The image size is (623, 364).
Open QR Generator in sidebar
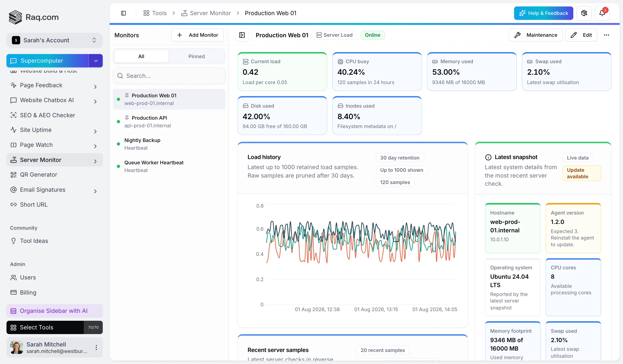[54, 175]
